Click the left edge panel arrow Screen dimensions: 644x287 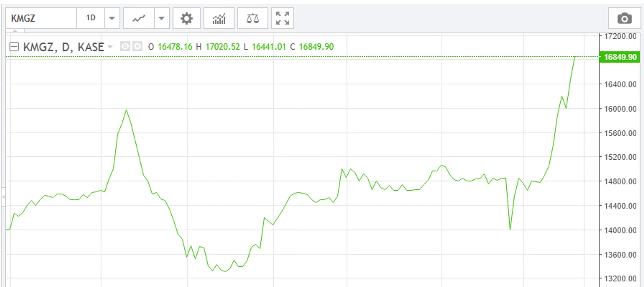(x=3, y=197)
